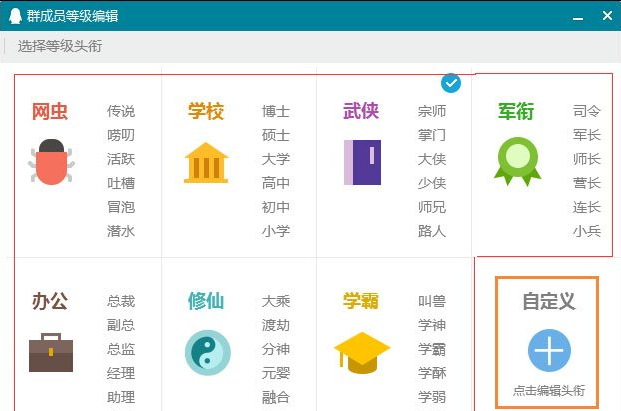Click the 大侠 level in 武侠
621x411 pixels.
click(x=432, y=159)
